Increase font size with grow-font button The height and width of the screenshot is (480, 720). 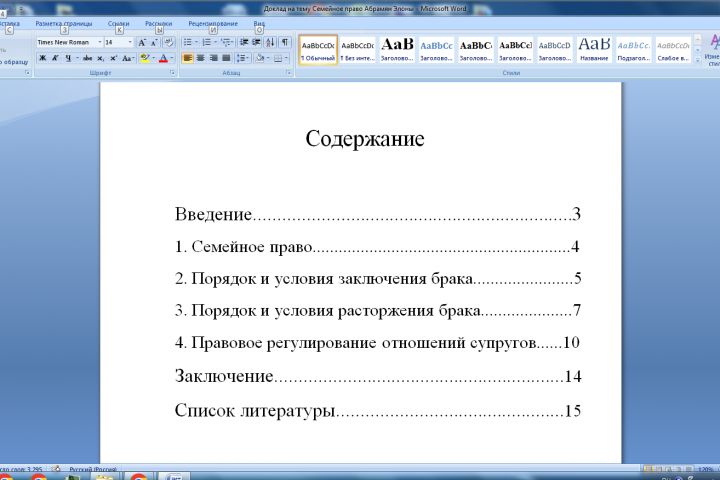142,43
